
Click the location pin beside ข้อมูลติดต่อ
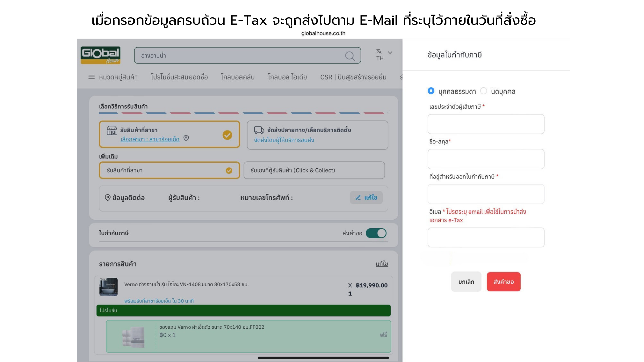[108, 198]
